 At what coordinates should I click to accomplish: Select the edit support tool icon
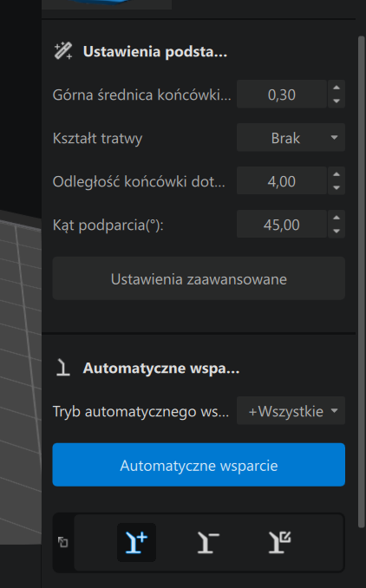coord(280,542)
